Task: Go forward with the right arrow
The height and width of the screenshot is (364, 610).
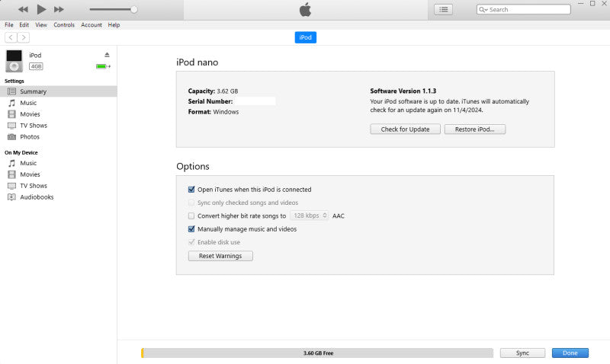Action: click(x=24, y=37)
